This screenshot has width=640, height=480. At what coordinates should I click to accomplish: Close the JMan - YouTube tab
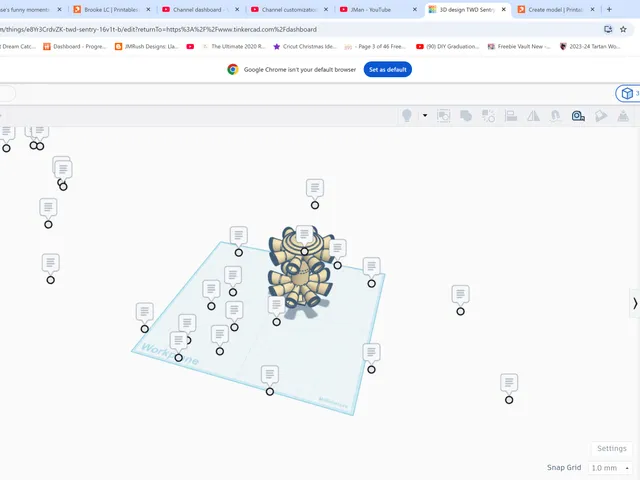click(415, 9)
